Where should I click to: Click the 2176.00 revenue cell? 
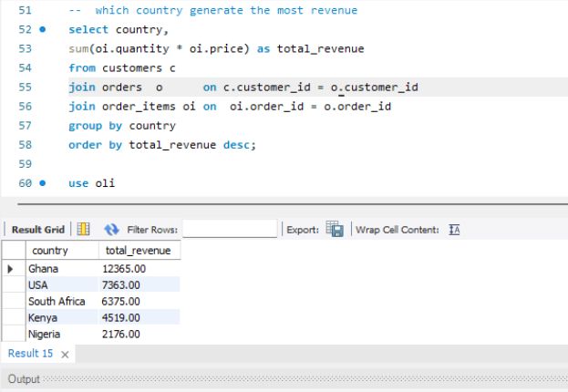(139, 334)
